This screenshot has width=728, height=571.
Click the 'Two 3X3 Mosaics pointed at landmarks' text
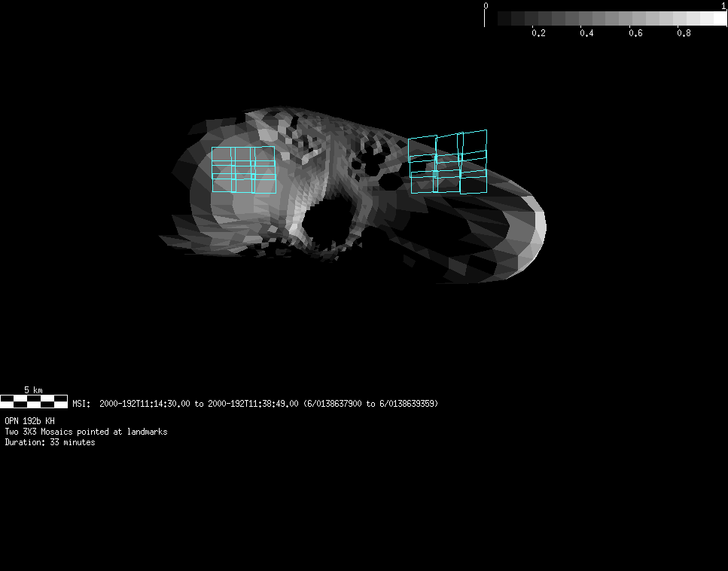coord(86,432)
